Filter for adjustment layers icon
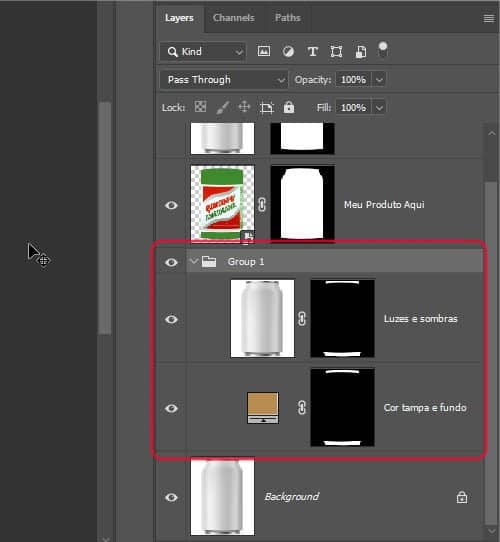Image resolution: width=500 pixels, height=542 pixels. [x=288, y=52]
